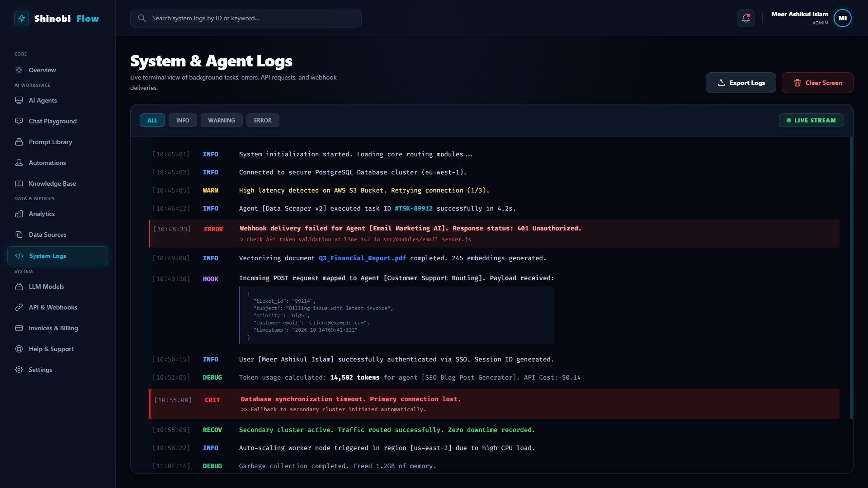The width and height of the screenshot is (868, 488).
Task: Open Knowledge Base
Action: (x=57, y=183)
